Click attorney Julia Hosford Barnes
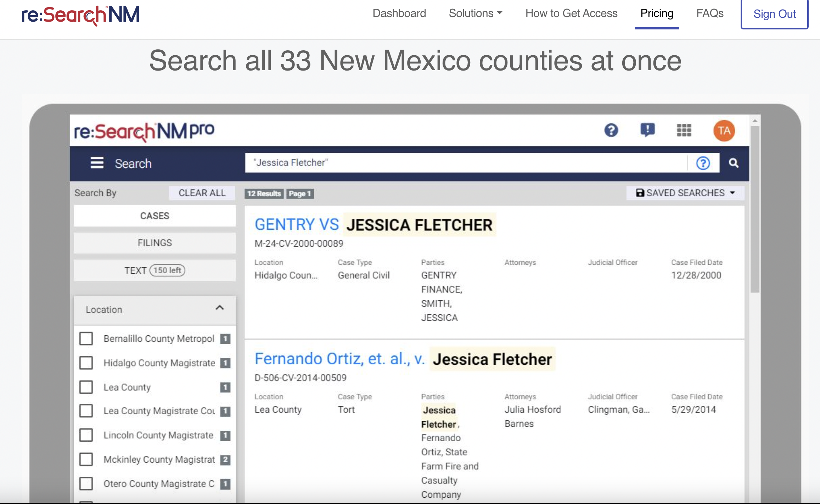This screenshot has width=820, height=504. [533, 416]
